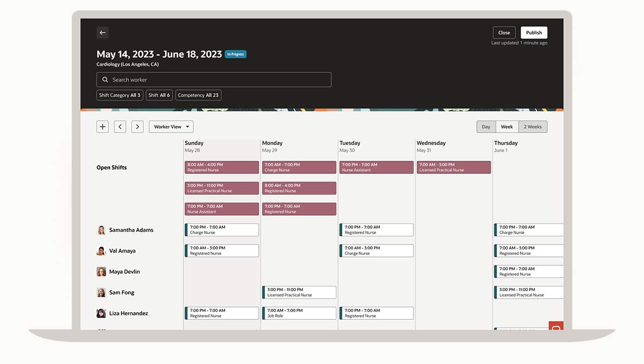This screenshot has width=644, height=364.
Task: Expand the Shift Category filter
Action: click(x=119, y=95)
